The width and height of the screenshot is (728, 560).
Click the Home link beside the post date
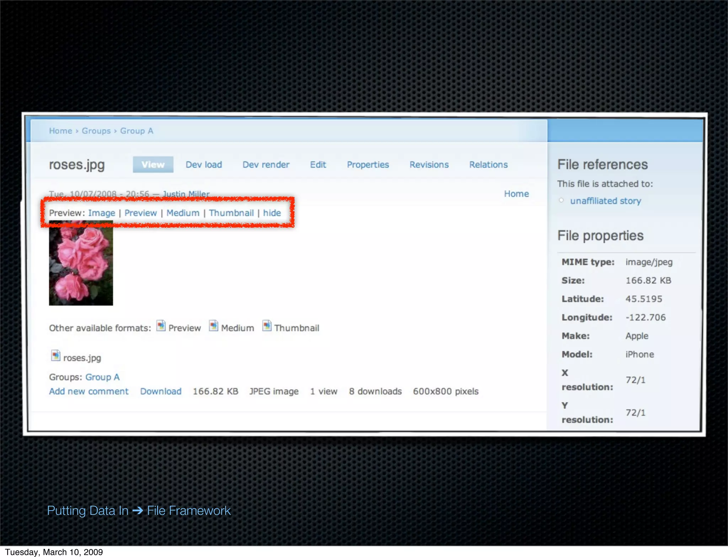(516, 194)
